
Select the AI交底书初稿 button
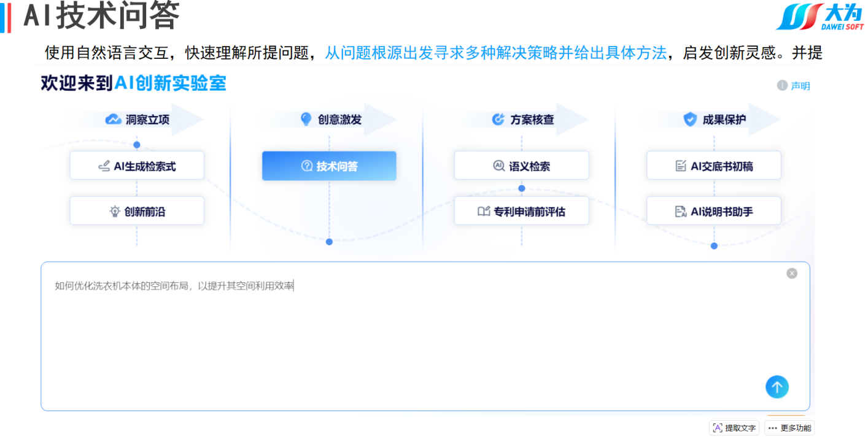pos(713,166)
